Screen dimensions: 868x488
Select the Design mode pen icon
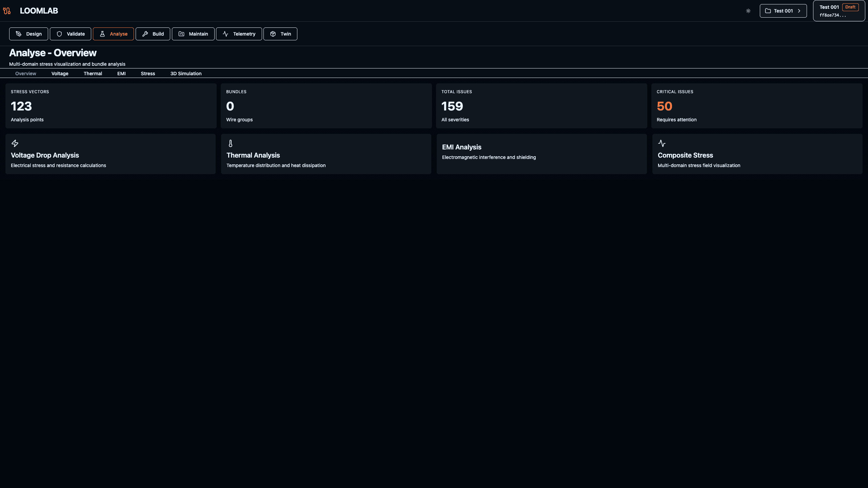coord(18,34)
